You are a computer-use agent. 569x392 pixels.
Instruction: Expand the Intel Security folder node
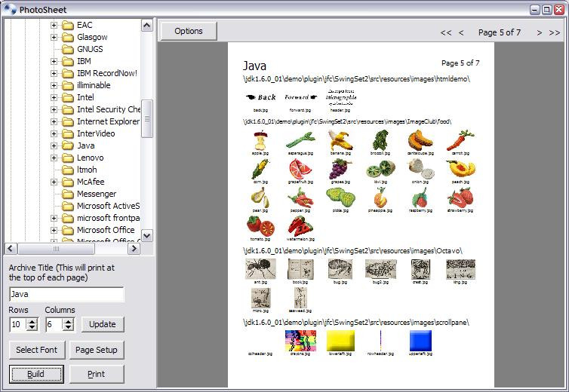point(54,109)
